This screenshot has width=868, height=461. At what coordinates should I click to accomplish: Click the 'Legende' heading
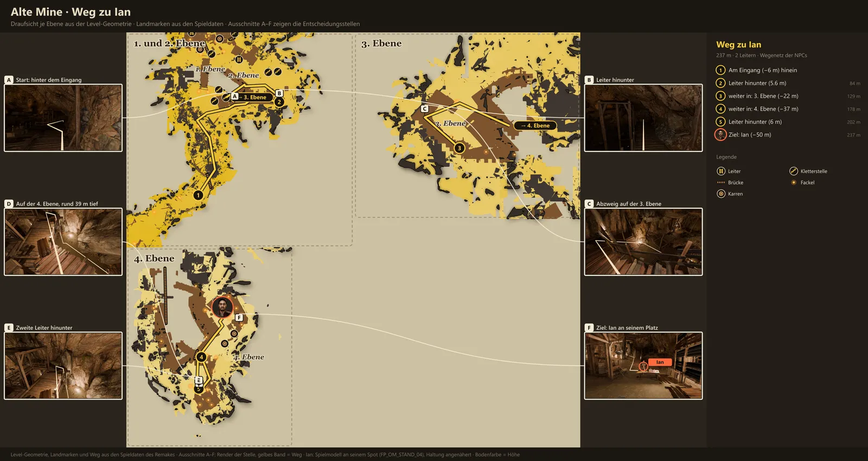pos(726,157)
